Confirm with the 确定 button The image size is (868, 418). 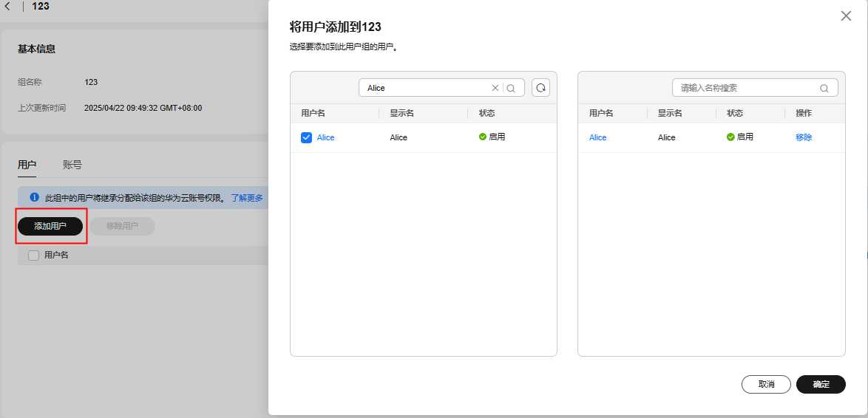[821, 384]
